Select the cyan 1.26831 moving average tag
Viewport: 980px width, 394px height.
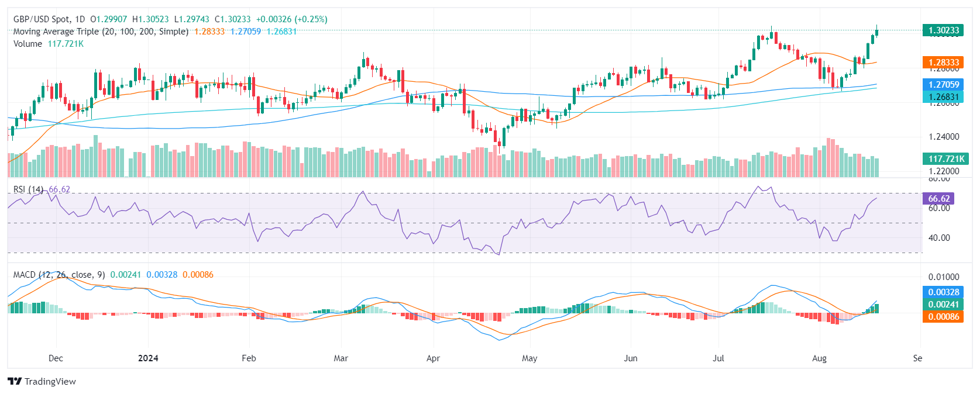pos(944,97)
